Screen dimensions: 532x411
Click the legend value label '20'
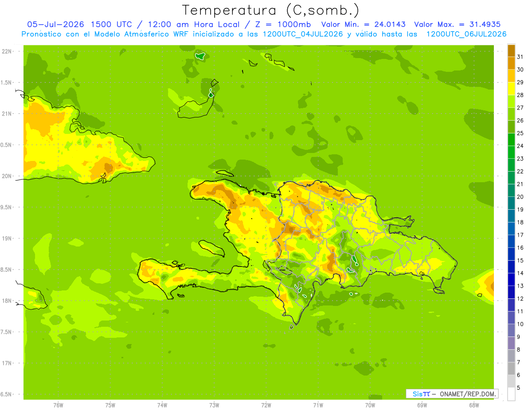520,197
